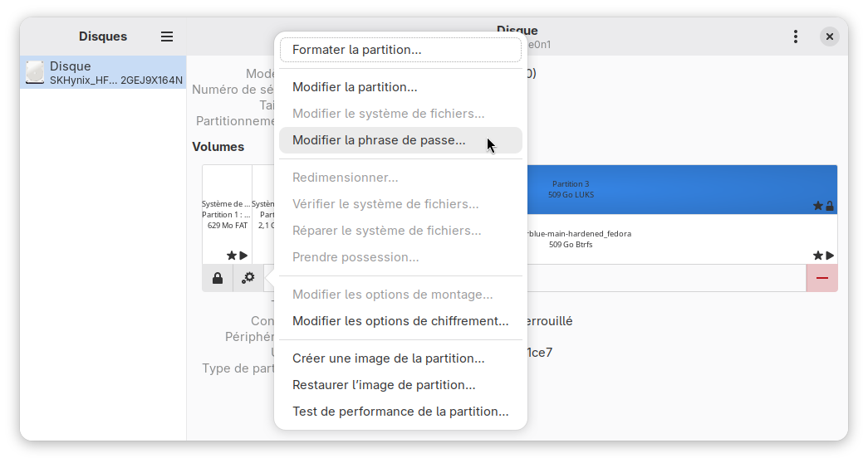Choose Réparer le système de fichiers
The width and height of the screenshot is (868, 463).
coord(401,231)
